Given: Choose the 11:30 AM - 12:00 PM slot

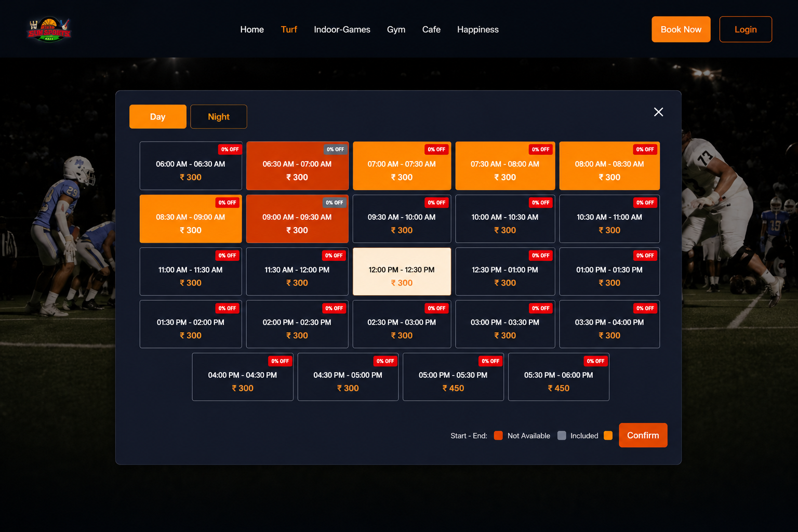Looking at the screenshot, I should 297,272.
